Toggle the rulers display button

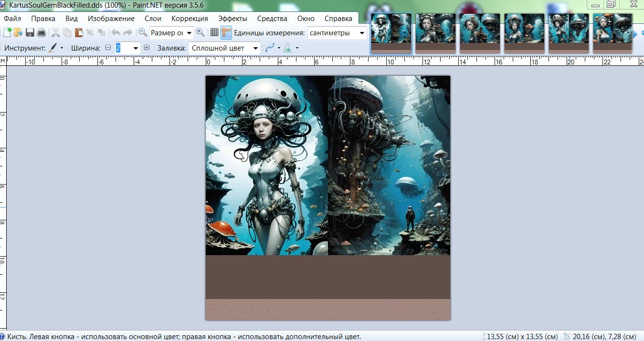(x=226, y=33)
